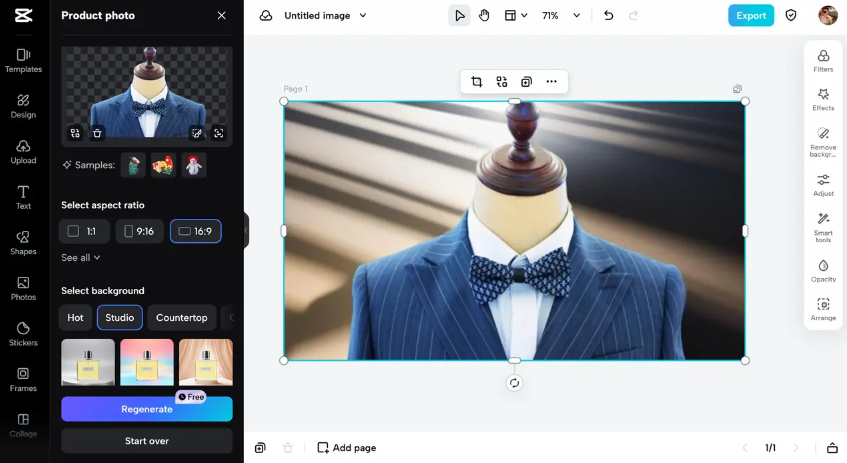Click the replace image icon in floating toolbar

pos(501,82)
